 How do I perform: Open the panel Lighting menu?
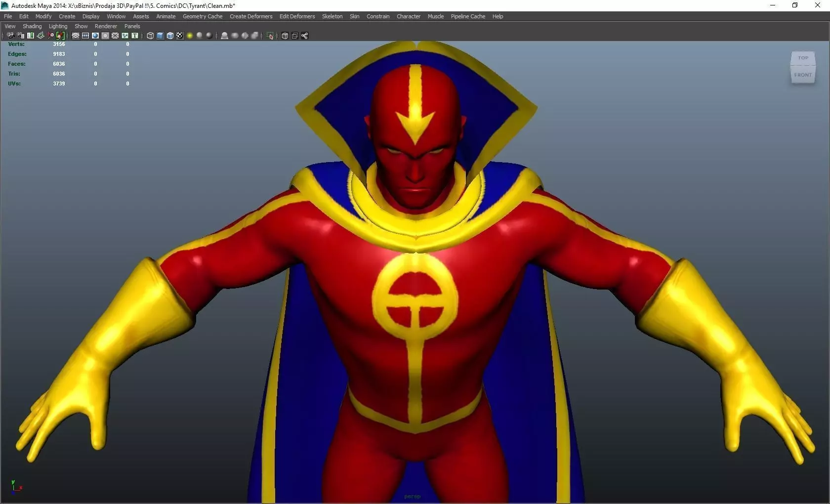coord(58,26)
